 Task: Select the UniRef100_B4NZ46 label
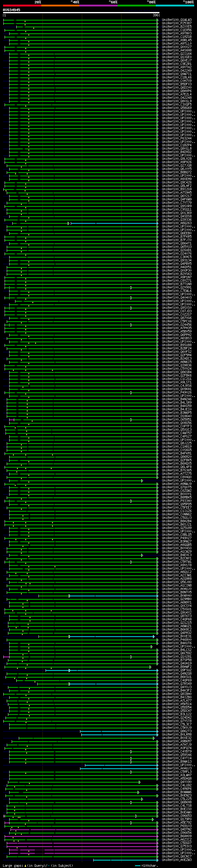coord(177,399)
